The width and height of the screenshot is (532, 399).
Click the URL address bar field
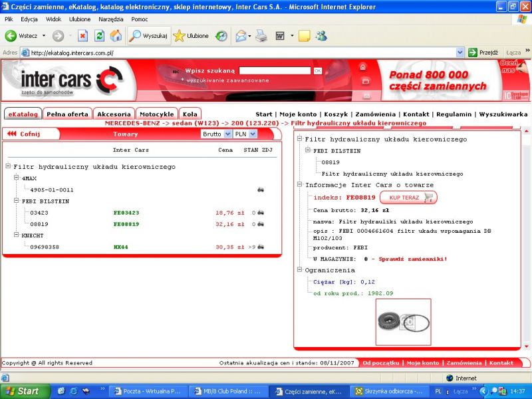coord(239,53)
